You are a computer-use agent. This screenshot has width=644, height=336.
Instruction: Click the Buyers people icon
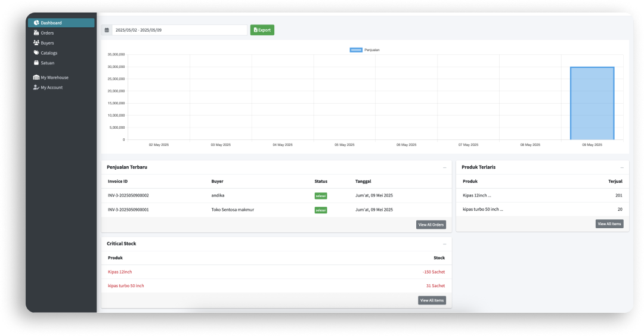click(x=36, y=43)
